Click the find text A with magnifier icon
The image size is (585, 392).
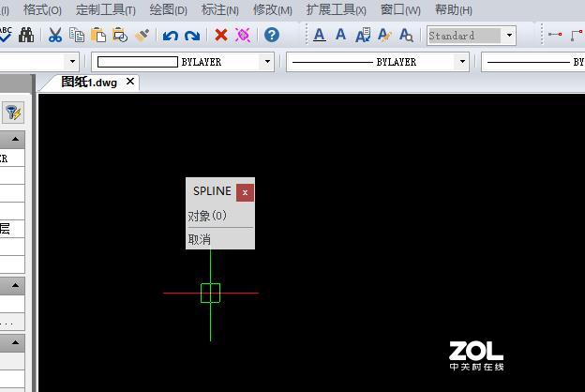click(x=406, y=35)
